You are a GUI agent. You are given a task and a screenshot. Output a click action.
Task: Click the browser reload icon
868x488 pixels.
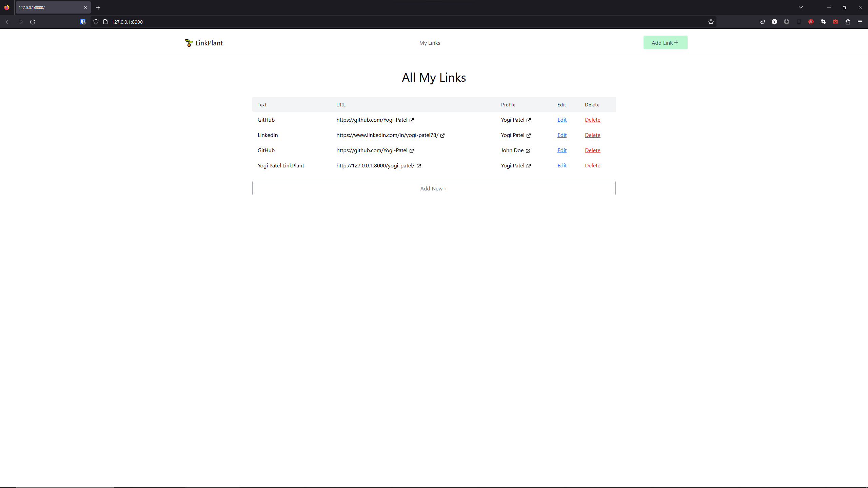(x=33, y=22)
